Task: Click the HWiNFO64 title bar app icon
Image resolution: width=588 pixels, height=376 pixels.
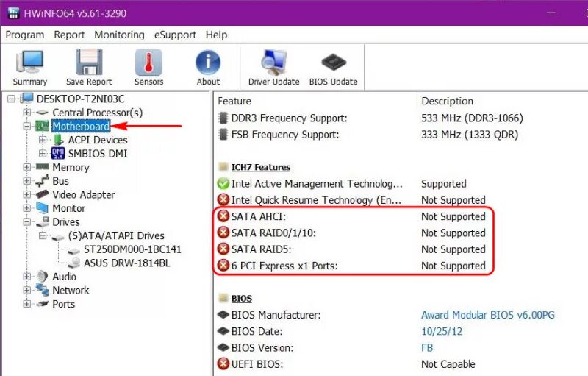Action: click(x=13, y=13)
